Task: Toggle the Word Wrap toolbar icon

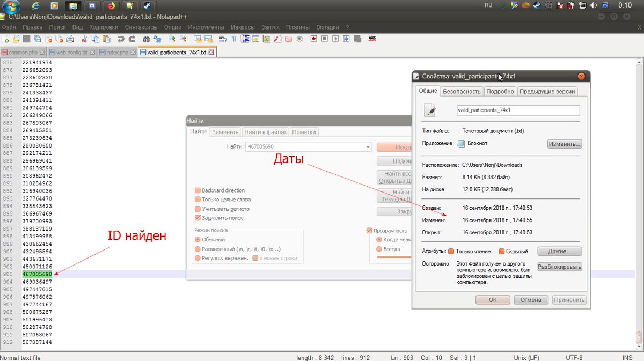Action: [223, 39]
